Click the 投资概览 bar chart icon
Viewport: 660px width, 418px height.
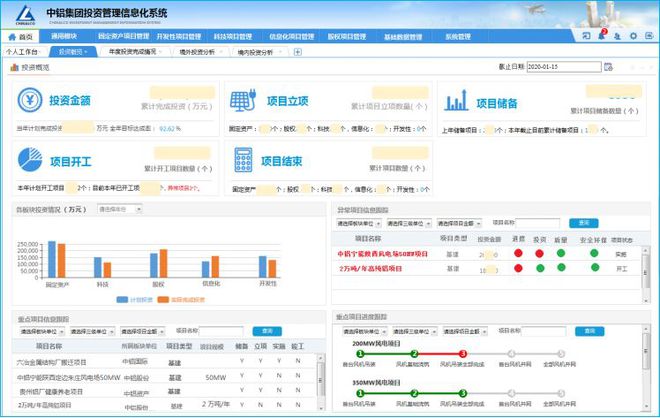[14, 67]
